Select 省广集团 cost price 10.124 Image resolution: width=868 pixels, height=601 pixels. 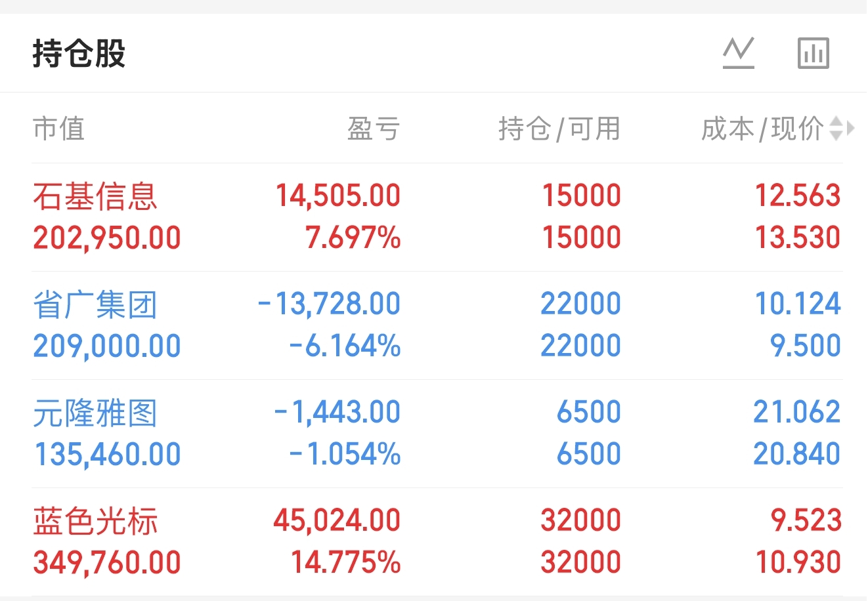tap(797, 304)
